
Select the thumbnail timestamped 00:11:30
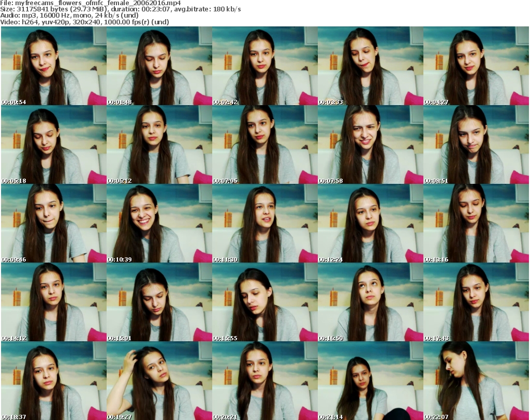click(264, 224)
